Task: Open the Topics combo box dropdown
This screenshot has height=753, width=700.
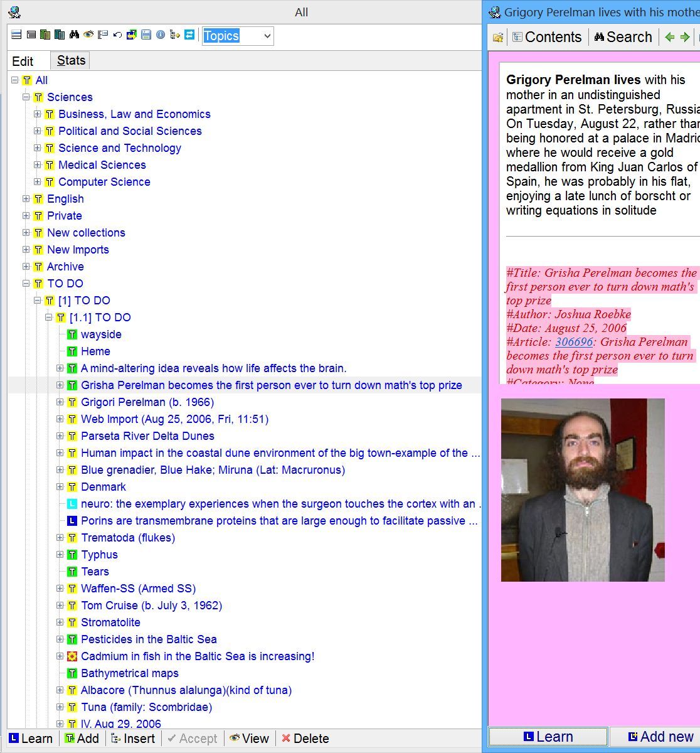Action: (x=267, y=36)
